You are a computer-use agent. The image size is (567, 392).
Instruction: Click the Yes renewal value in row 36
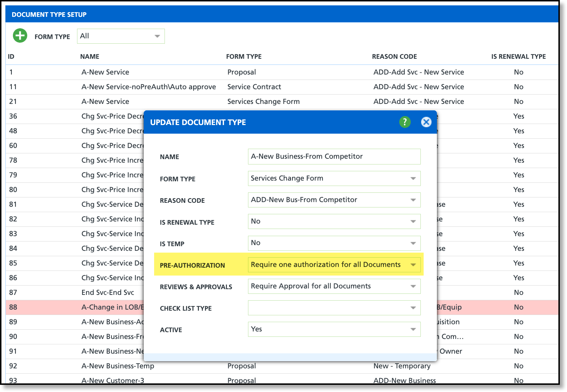pos(519,116)
